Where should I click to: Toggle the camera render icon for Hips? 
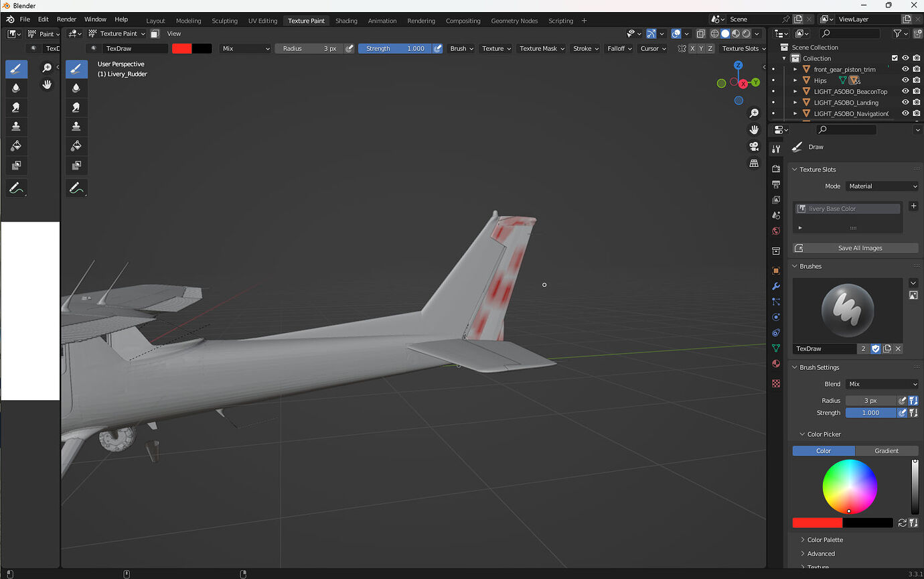tap(916, 80)
